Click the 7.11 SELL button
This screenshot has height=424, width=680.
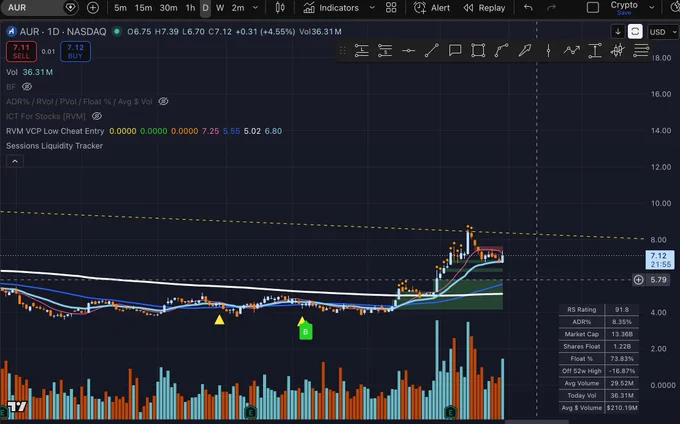21,52
